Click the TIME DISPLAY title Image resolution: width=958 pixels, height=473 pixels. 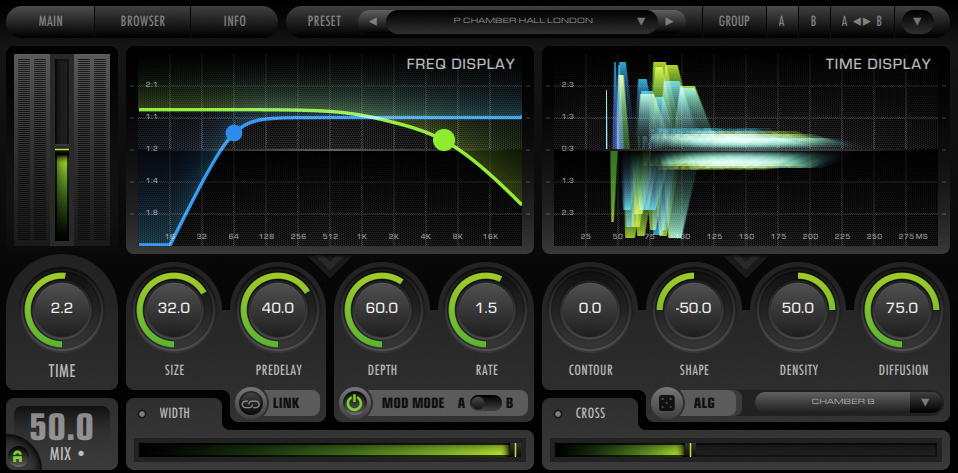tap(878, 64)
